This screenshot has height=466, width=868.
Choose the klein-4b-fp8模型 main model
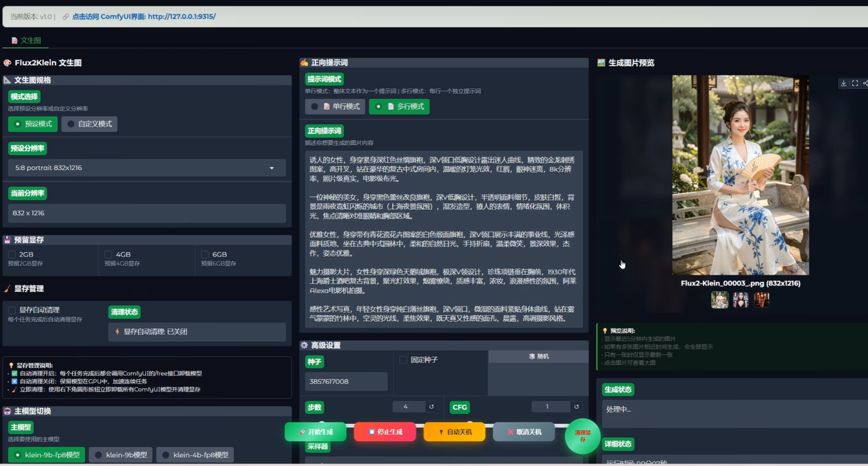195,455
